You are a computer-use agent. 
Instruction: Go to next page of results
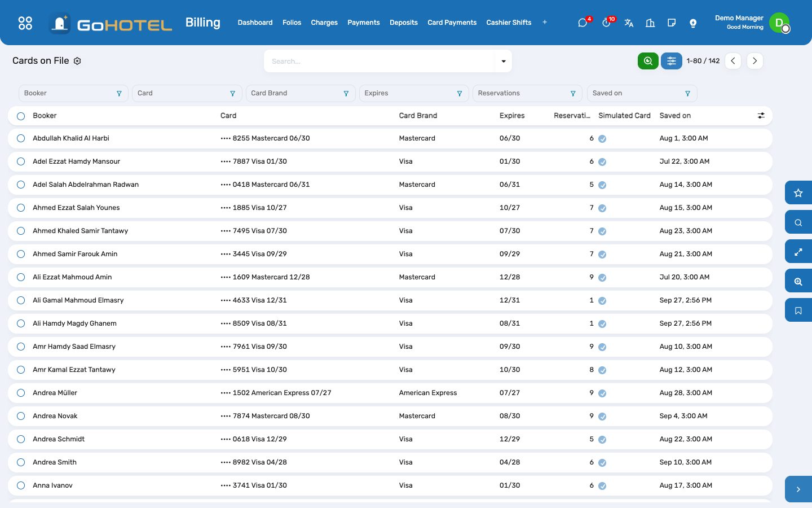[x=754, y=61]
